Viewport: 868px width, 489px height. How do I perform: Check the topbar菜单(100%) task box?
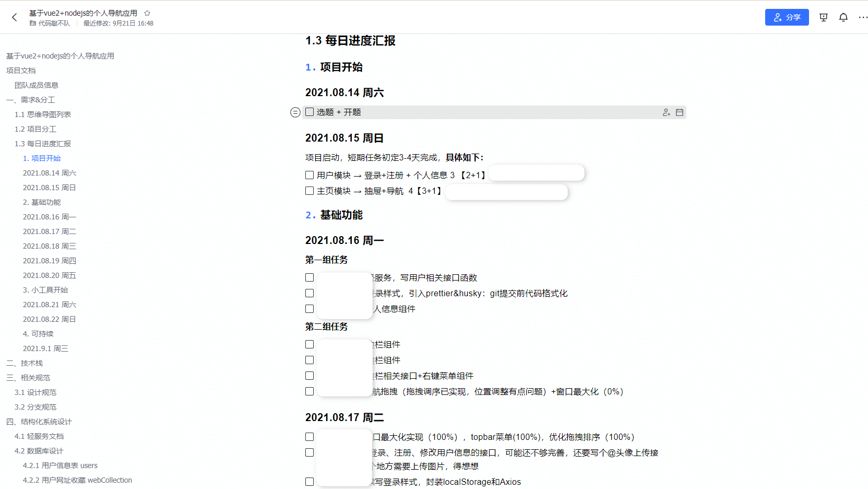pos(310,437)
